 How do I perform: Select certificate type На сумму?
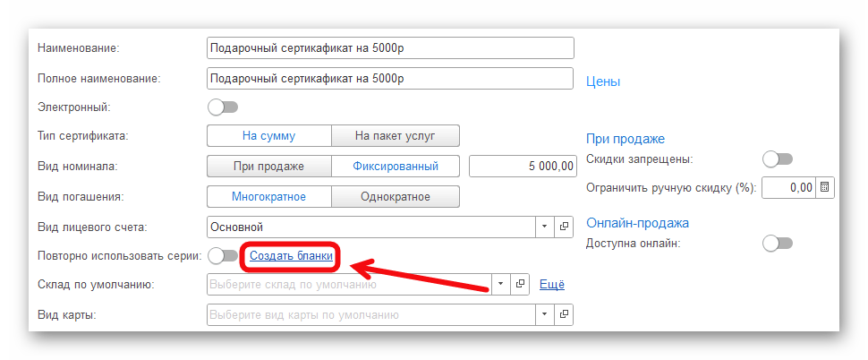click(269, 136)
